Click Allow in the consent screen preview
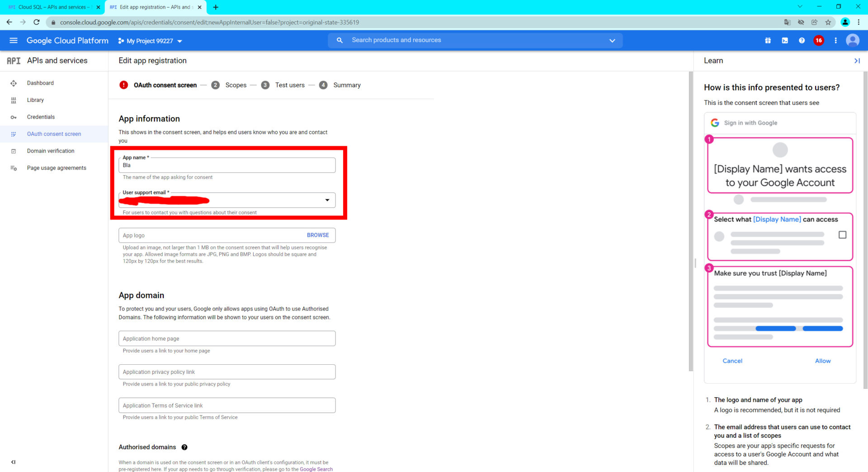 click(823, 361)
